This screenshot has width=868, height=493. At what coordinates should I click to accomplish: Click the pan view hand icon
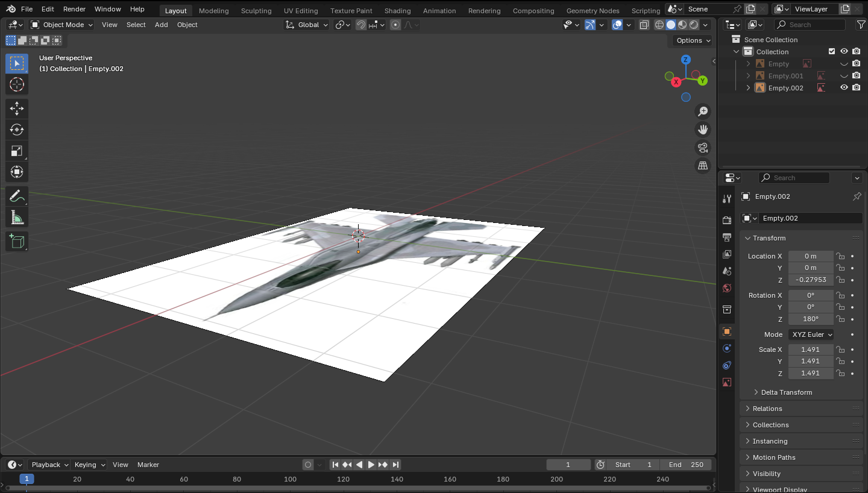(x=703, y=130)
